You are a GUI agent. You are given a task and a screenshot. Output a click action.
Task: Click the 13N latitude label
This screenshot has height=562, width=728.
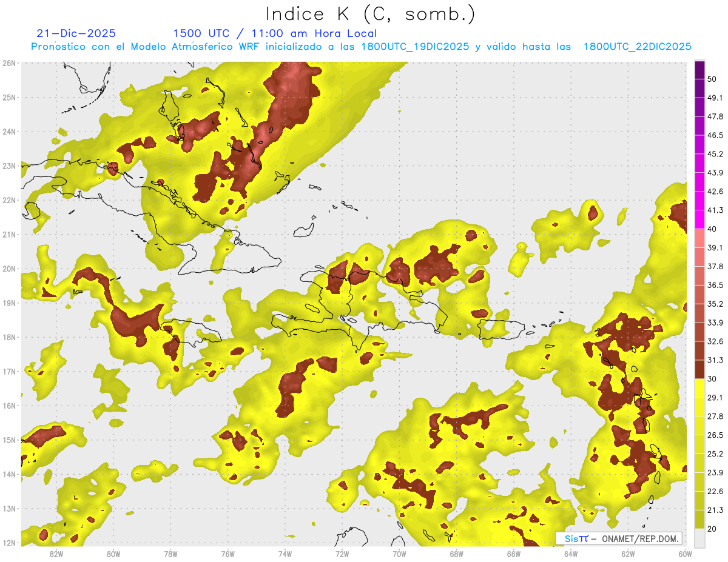coord(10,508)
